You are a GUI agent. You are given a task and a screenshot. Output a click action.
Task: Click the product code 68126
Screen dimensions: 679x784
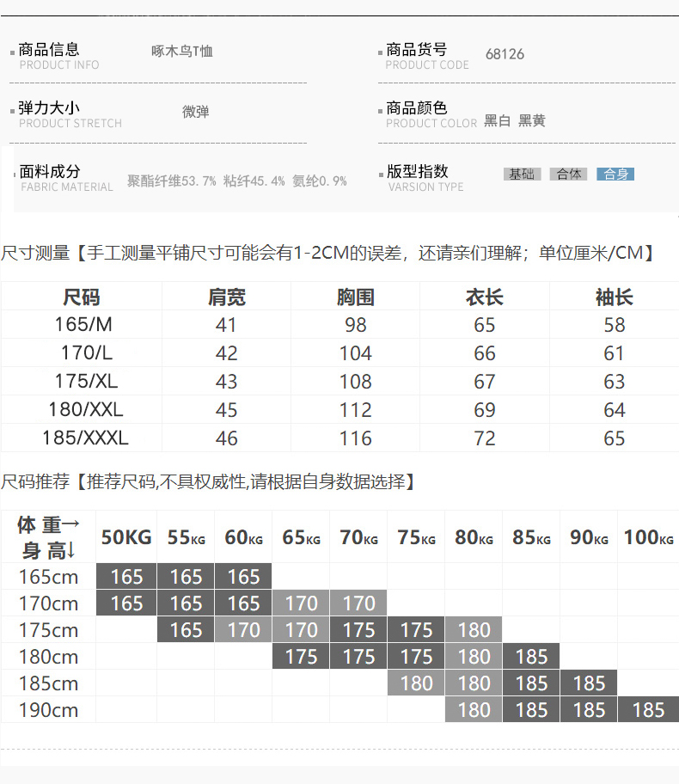[505, 54]
